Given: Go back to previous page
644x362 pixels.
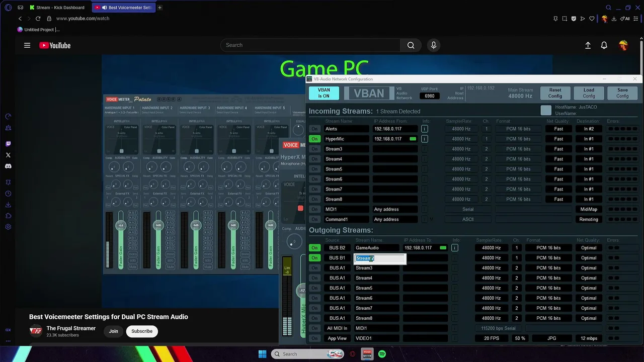Looking at the screenshot, I should coord(20,19).
